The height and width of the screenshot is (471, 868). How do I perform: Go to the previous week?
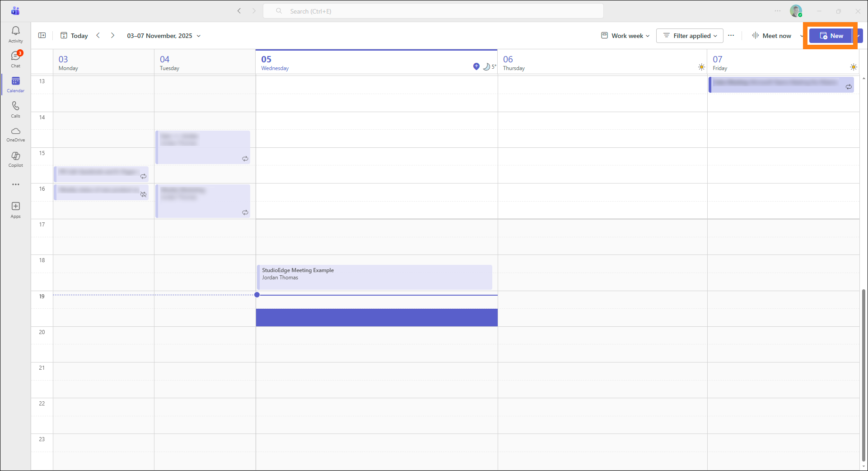pyautogui.click(x=98, y=36)
